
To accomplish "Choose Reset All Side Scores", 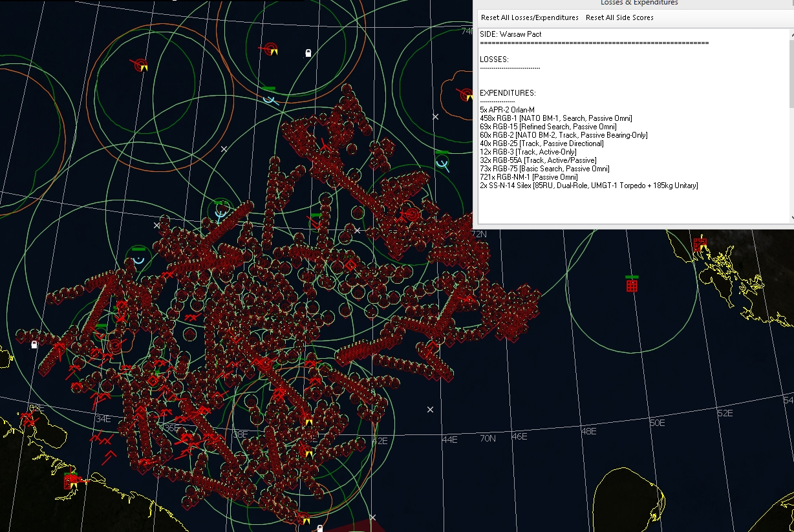I will (x=619, y=17).
